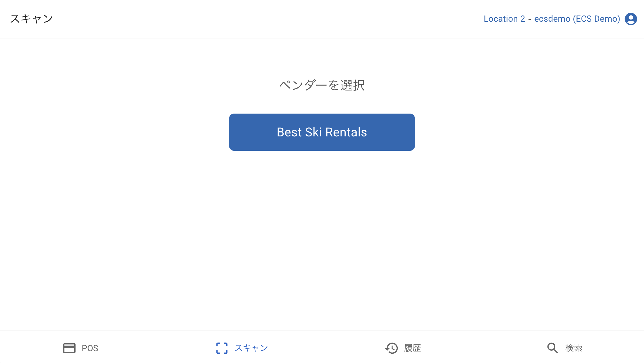Click the word "Location" in the header
Screen dimensions: 644x363
[500, 19]
